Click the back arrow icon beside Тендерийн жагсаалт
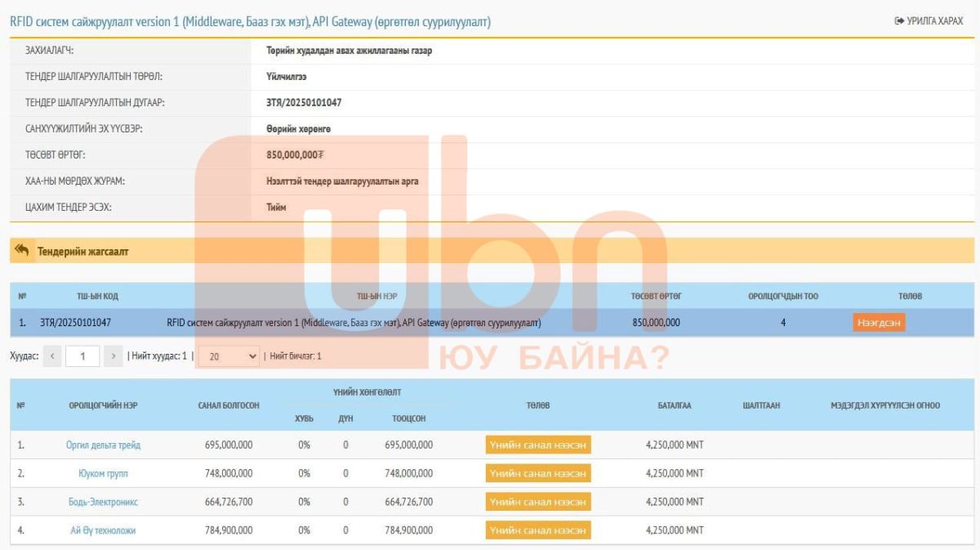This screenshot has width=980, height=550. pos(22,251)
